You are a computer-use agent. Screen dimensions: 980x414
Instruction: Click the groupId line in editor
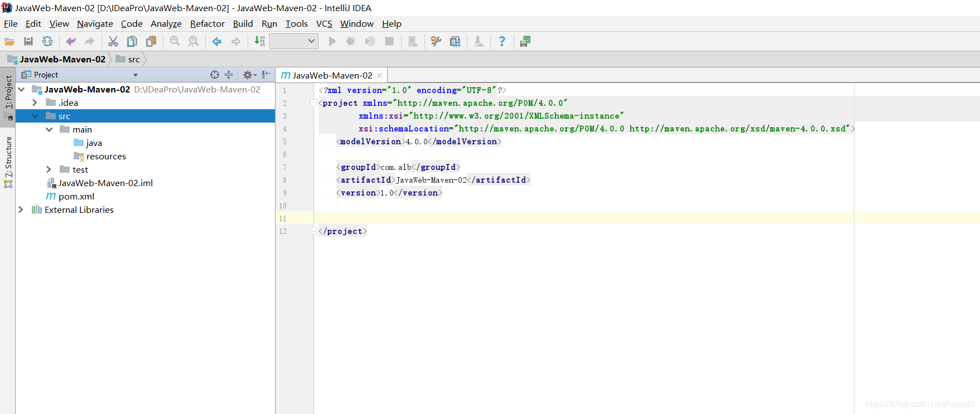pyautogui.click(x=398, y=167)
